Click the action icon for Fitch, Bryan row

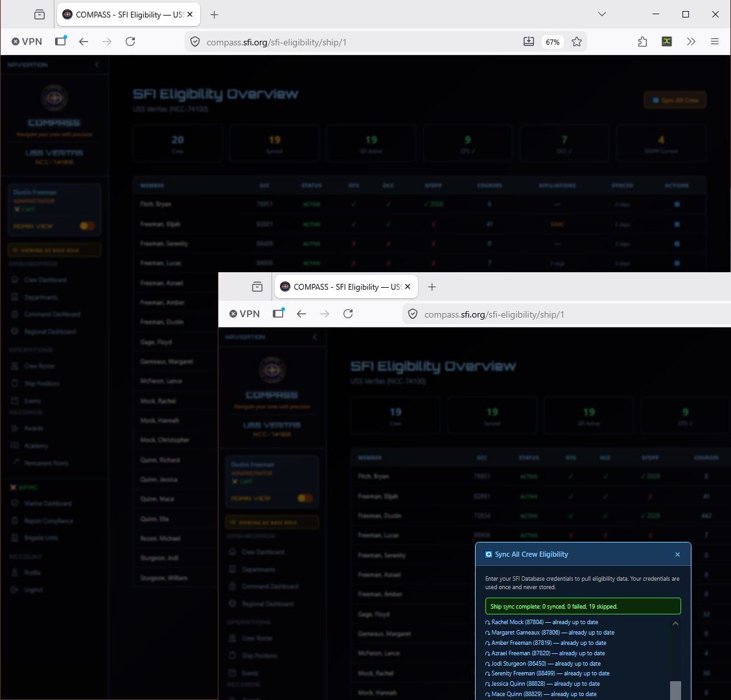[677, 204]
